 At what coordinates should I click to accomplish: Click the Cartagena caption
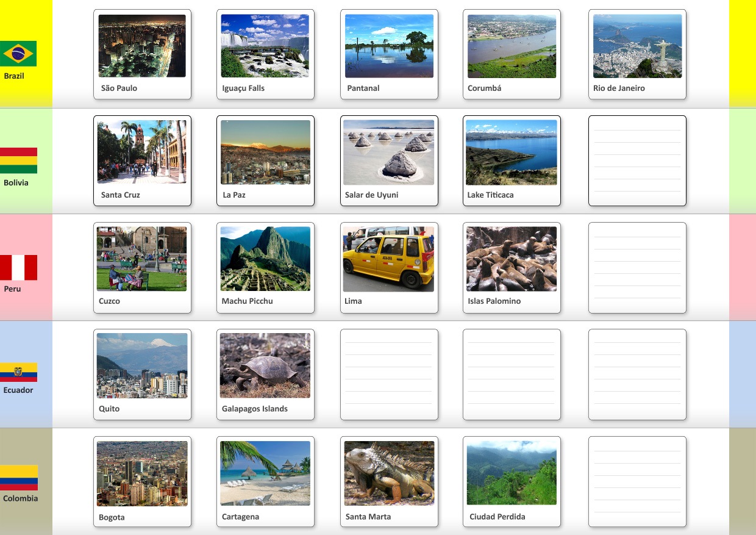[240, 517]
